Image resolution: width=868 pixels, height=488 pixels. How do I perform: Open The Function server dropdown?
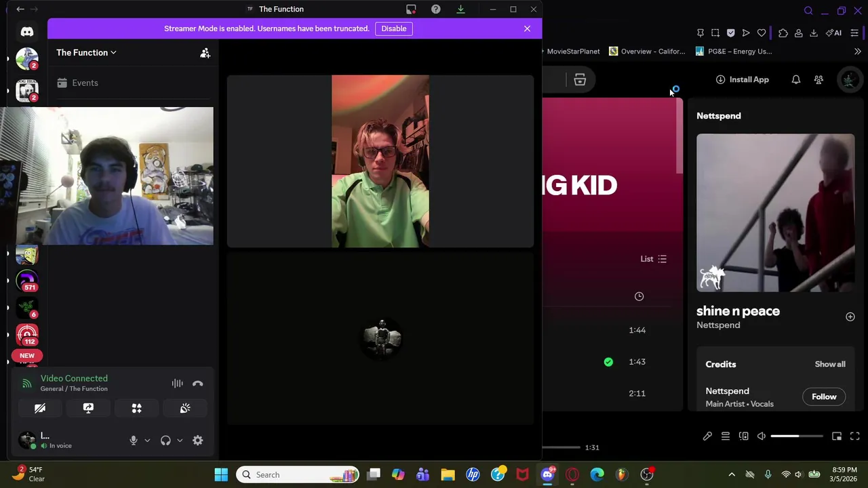[86, 52]
